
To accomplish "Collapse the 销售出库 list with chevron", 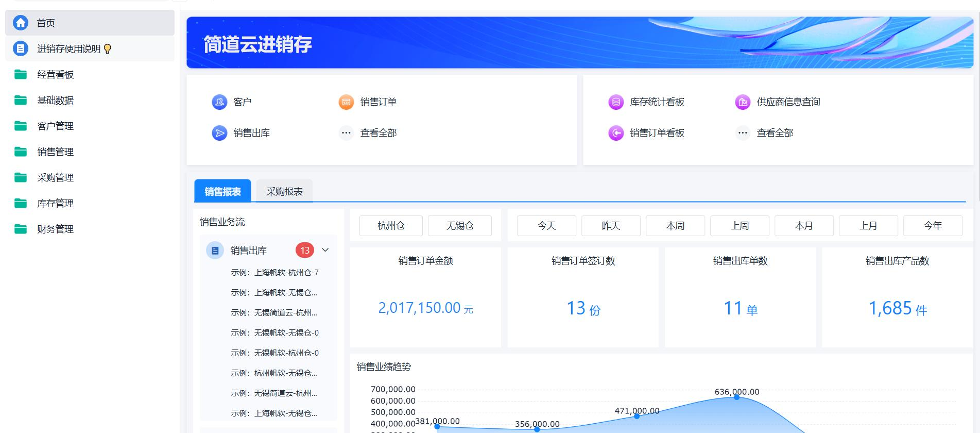I will (325, 250).
